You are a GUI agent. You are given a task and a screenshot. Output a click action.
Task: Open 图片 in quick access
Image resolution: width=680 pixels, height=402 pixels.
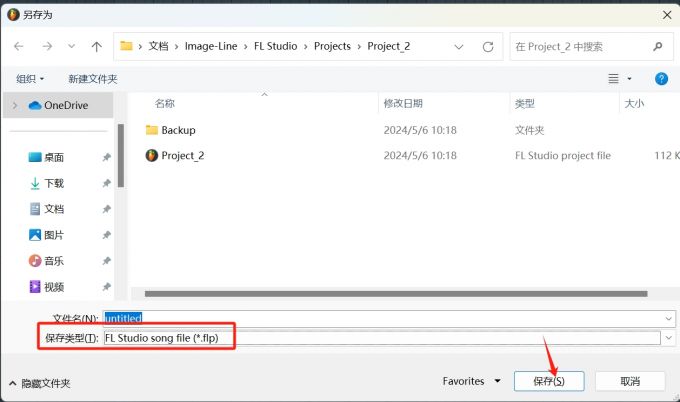(54, 235)
